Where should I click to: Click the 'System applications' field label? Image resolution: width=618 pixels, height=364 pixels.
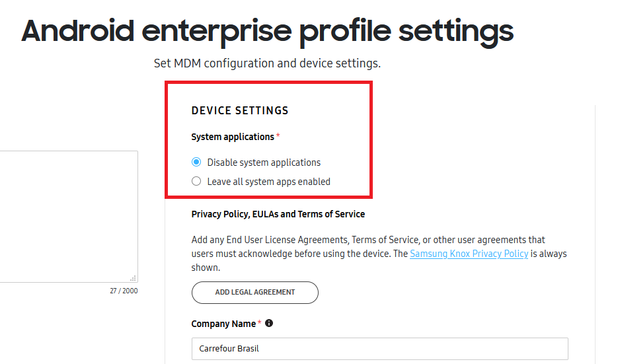[x=233, y=137]
